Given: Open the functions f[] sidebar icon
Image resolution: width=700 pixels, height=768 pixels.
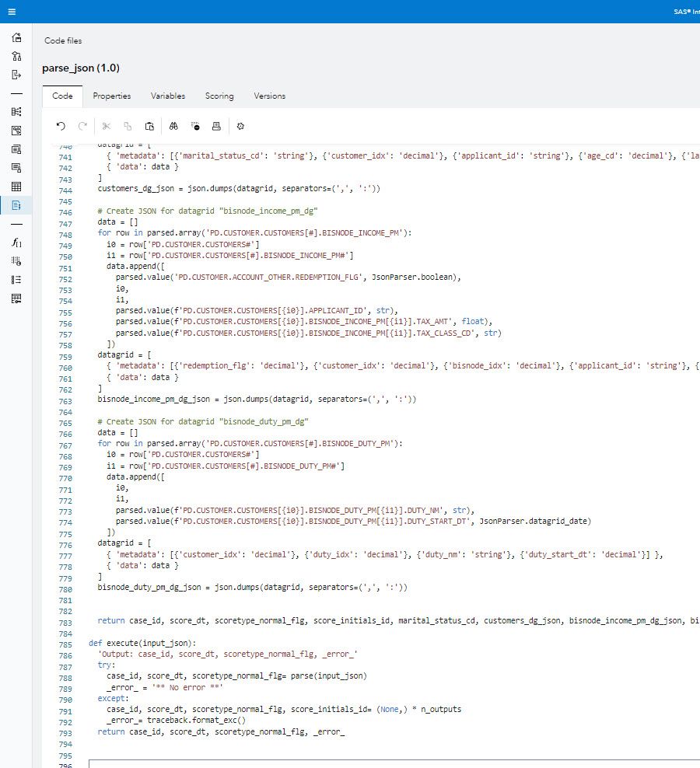Looking at the screenshot, I should click(16, 243).
